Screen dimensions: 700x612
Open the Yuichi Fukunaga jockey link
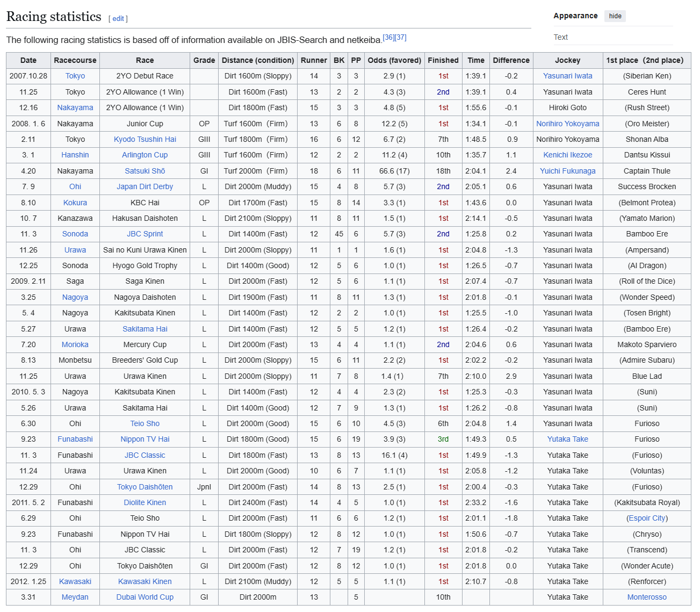click(568, 171)
